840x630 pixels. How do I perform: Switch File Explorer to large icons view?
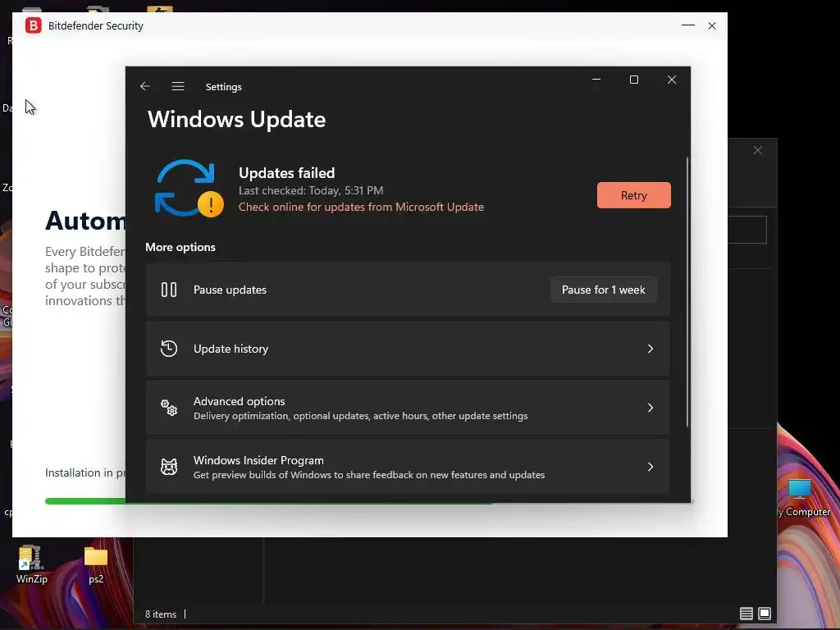[x=765, y=614]
